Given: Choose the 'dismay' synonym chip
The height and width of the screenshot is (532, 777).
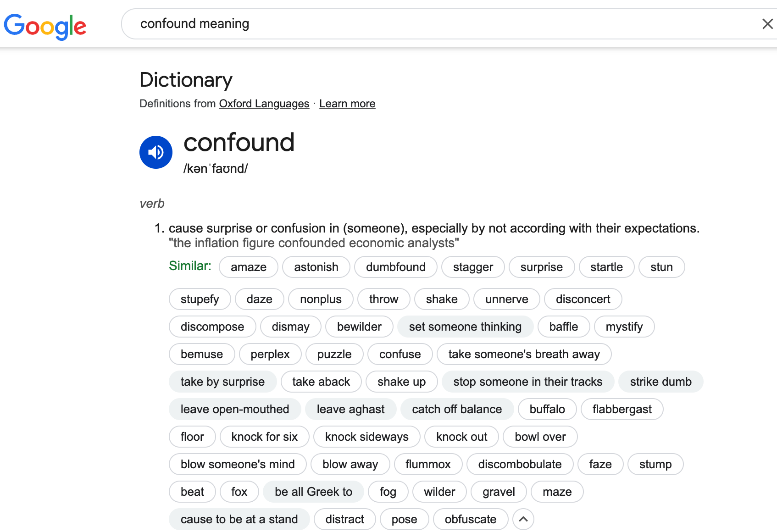Looking at the screenshot, I should pyautogui.click(x=290, y=327).
